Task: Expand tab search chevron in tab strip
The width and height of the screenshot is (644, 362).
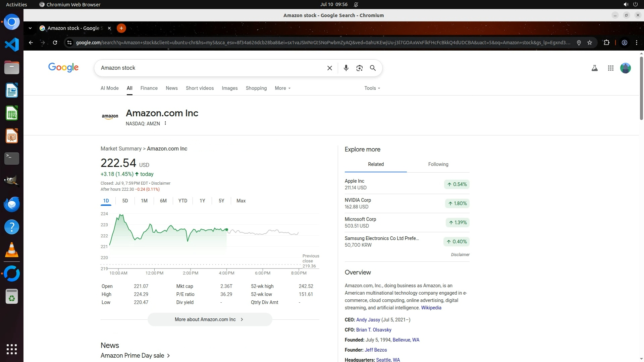Action: (30, 28)
